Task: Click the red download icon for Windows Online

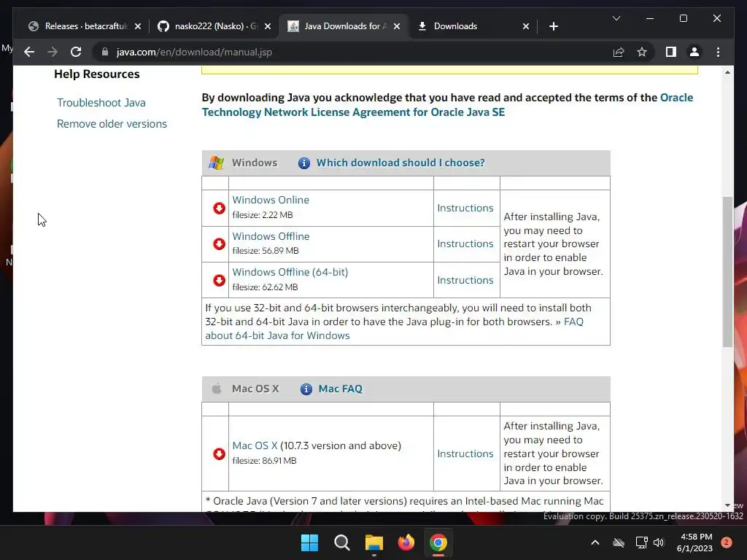Action: (x=219, y=208)
